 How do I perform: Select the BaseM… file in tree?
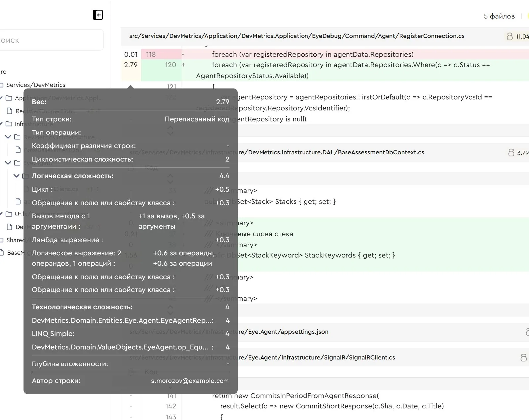[x=15, y=253]
